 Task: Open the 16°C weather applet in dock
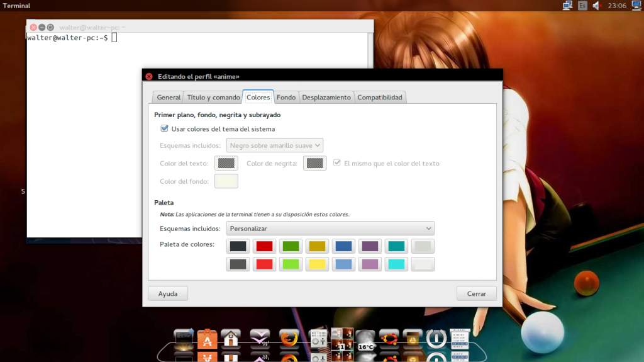[365, 340]
